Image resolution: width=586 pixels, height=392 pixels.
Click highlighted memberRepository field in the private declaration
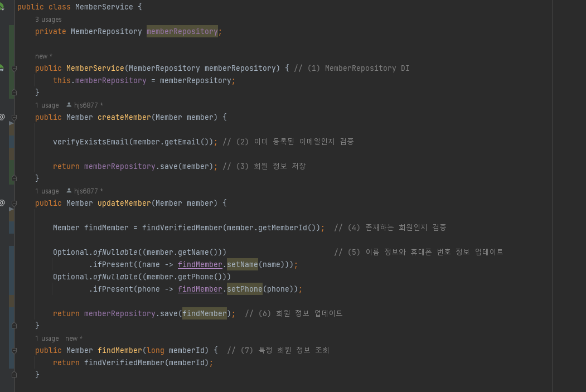click(182, 31)
